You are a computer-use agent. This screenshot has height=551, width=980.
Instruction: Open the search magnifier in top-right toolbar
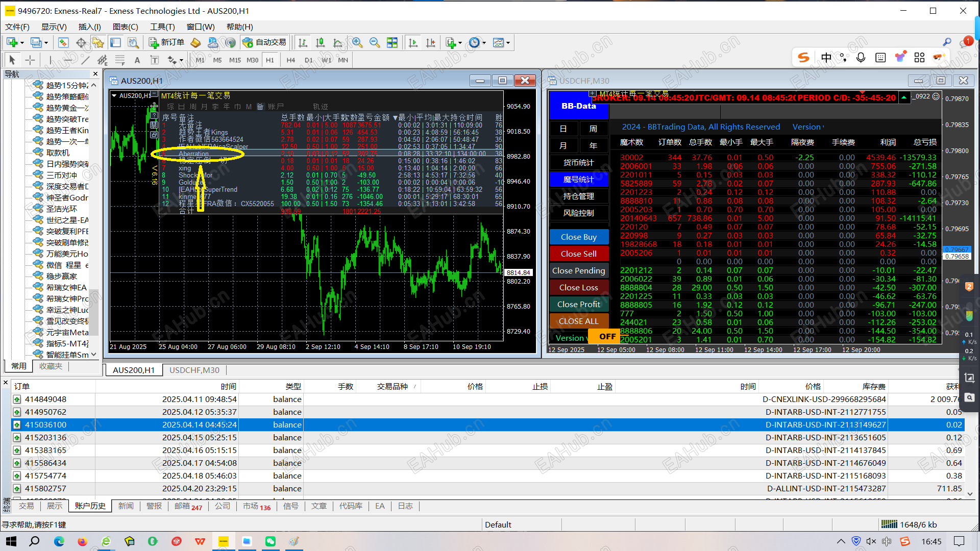coord(947,42)
